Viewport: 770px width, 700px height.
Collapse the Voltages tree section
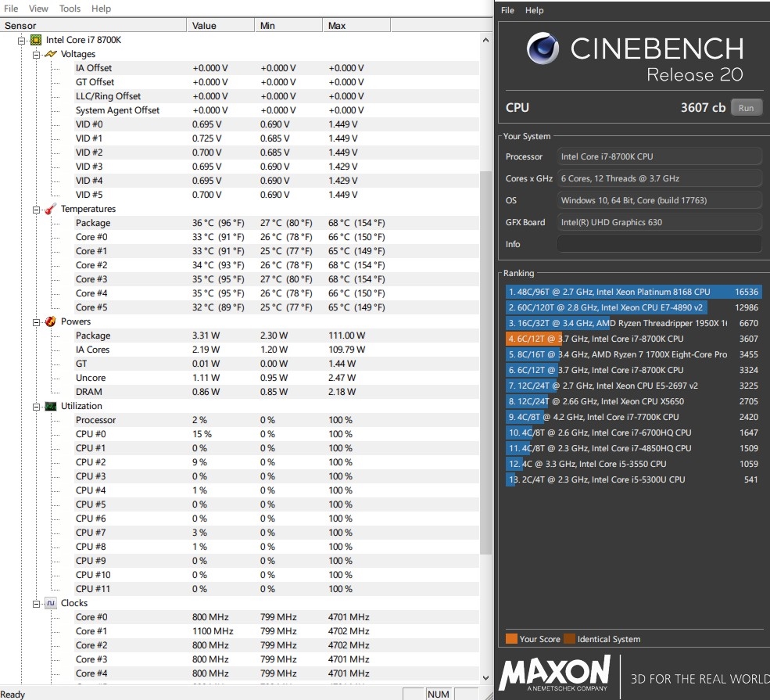coord(36,55)
